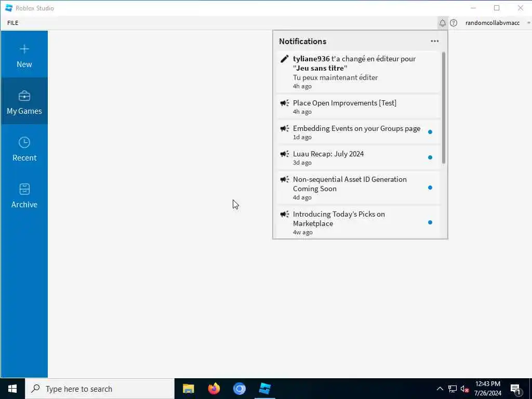
Task: Open Embedding Events on your Groups page
Action: [x=358, y=132]
